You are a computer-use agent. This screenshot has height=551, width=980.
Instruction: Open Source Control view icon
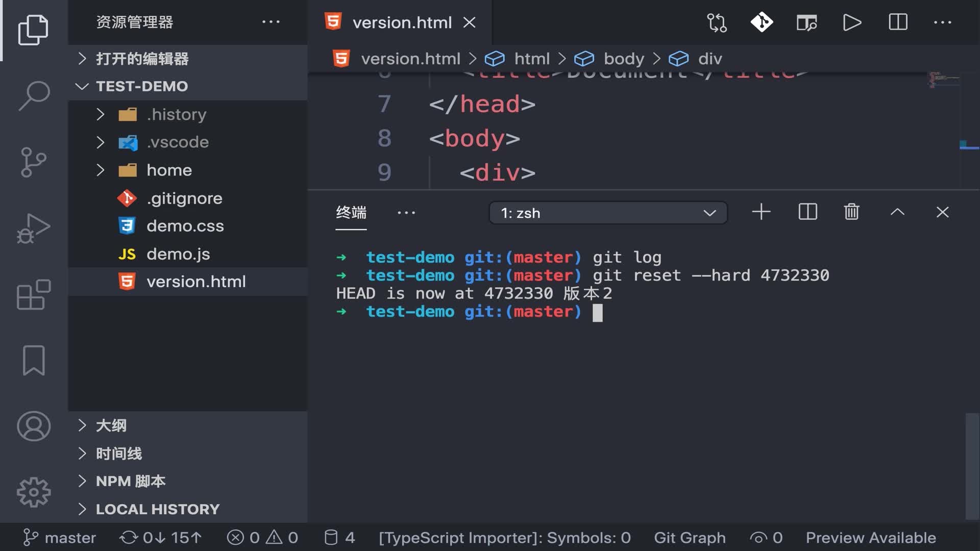click(34, 162)
